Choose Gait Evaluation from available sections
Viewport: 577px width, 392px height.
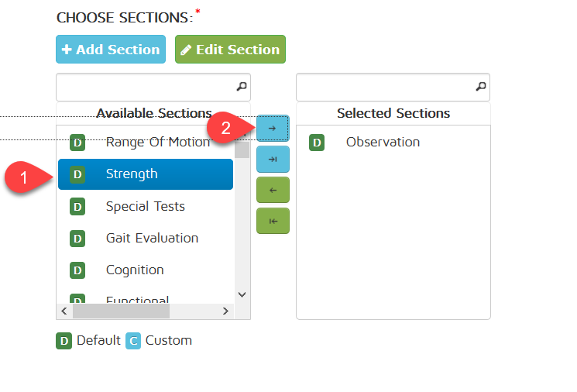152,238
